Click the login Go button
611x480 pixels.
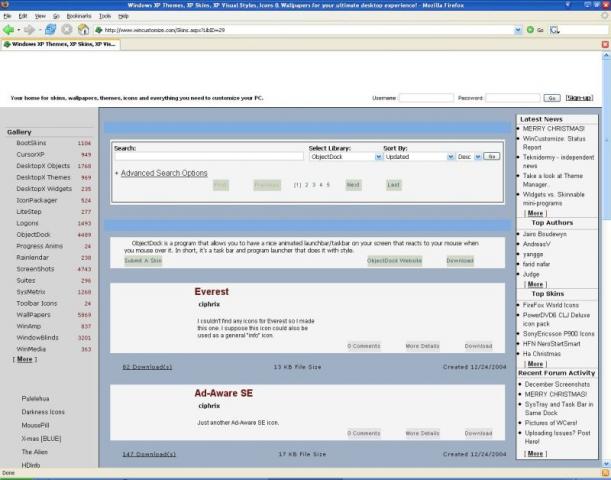click(552, 98)
